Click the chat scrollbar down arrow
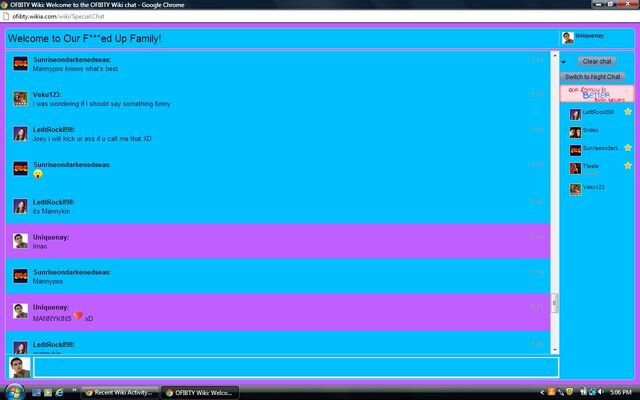 [555, 350]
